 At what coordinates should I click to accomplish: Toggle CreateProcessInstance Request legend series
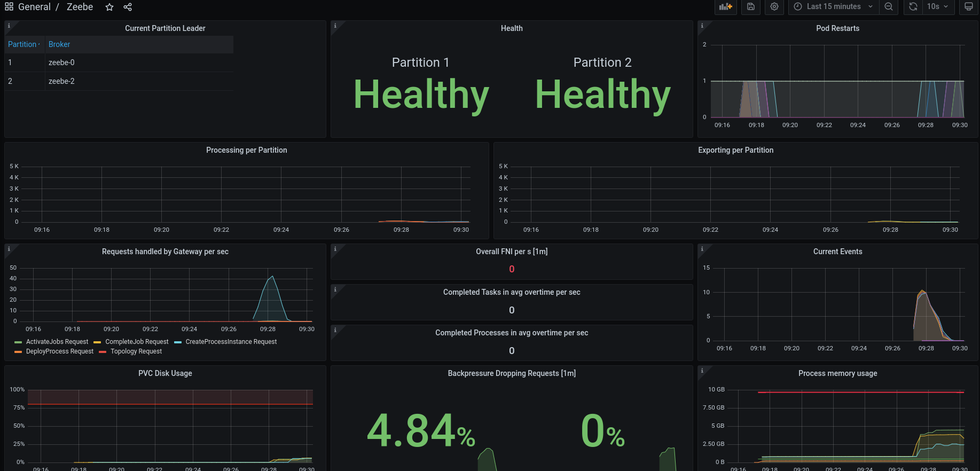231,342
